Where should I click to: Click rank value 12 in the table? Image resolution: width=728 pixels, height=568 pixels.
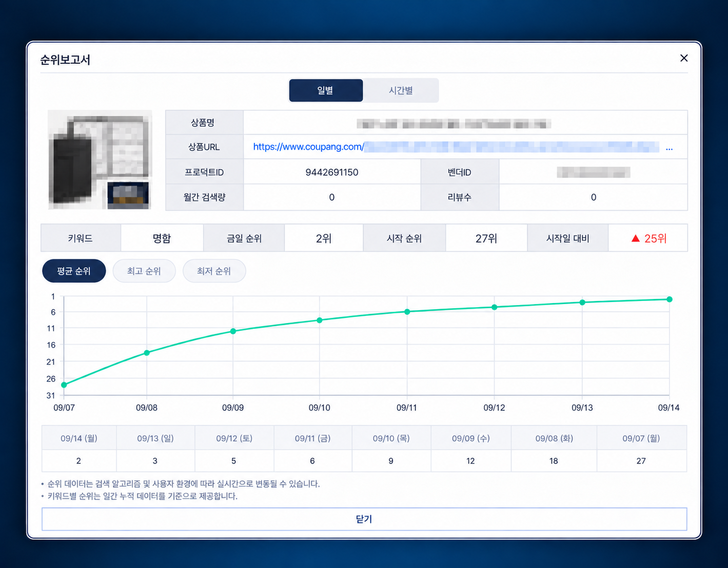point(470,461)
